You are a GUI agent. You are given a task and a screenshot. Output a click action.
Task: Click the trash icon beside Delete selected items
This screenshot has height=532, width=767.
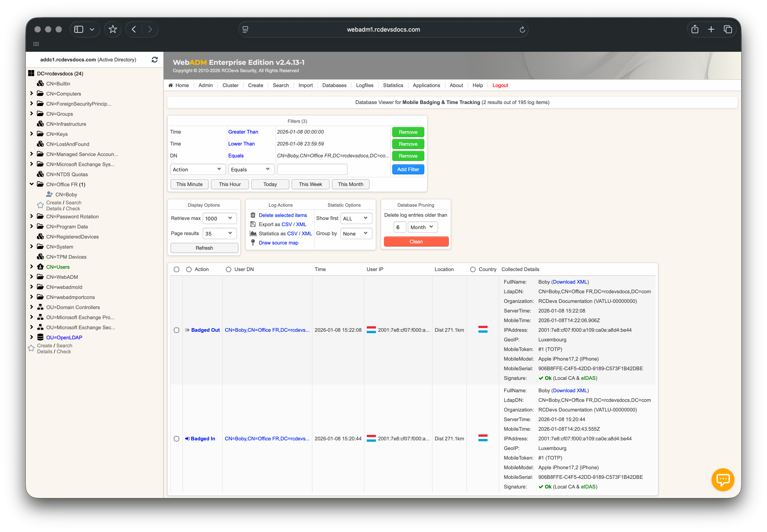click(x=253, y=215)
